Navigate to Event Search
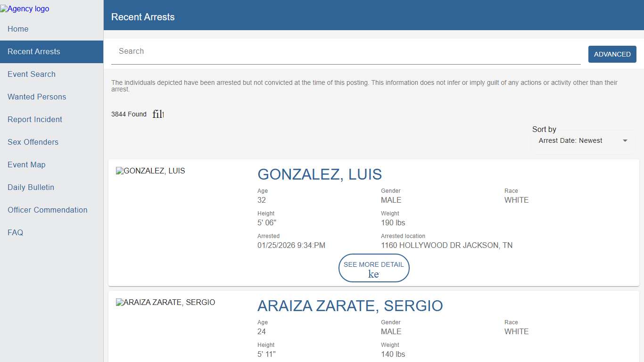 (x=32, y=74)
